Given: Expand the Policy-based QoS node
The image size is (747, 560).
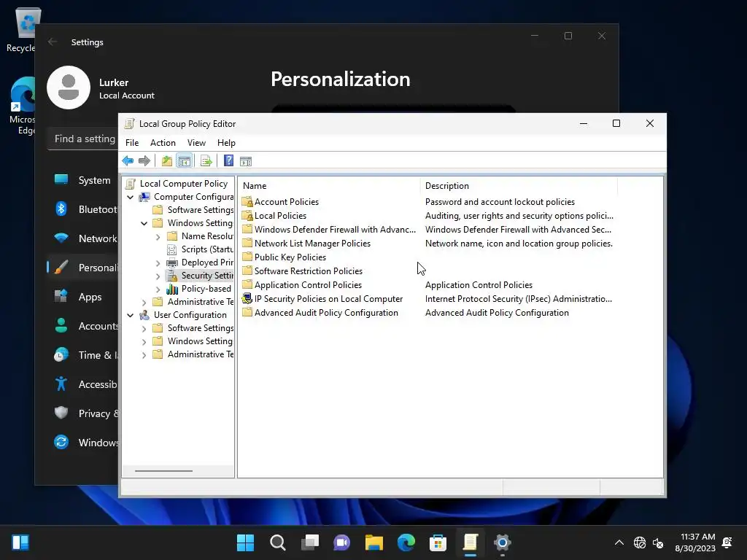Looking at the screenshot, I should coord(158,289).
